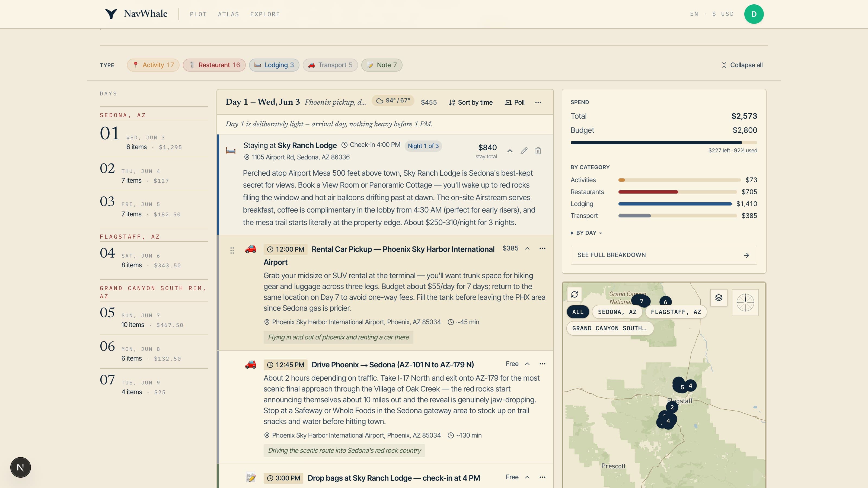Show ALL locations on map
The width and height of the screenshot is (868, 488).
[x=578, y=312]
